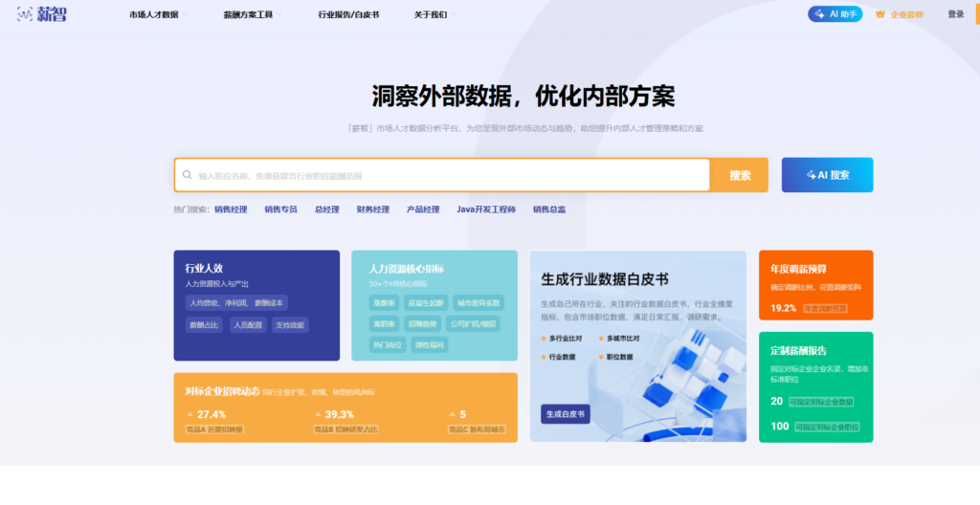Click the crown icon beside 企业套餐

pos(880,13)
